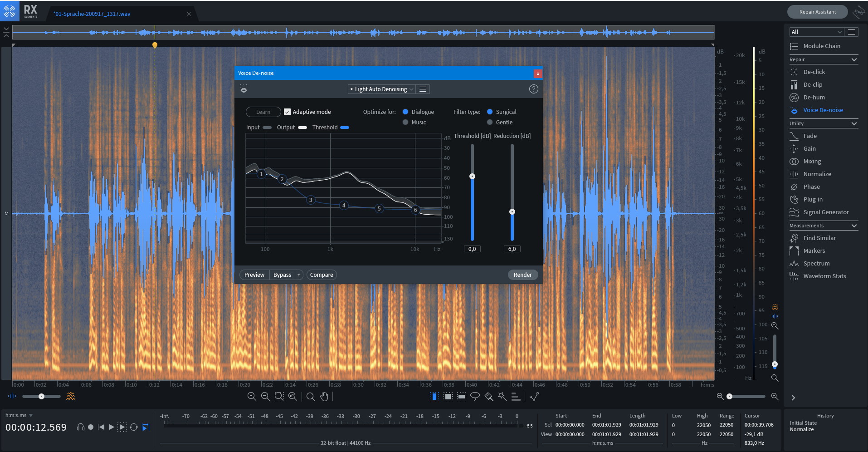Toggle loop playback icon
This screenshot has width=868, height=452.
click(x=134, y=427)
